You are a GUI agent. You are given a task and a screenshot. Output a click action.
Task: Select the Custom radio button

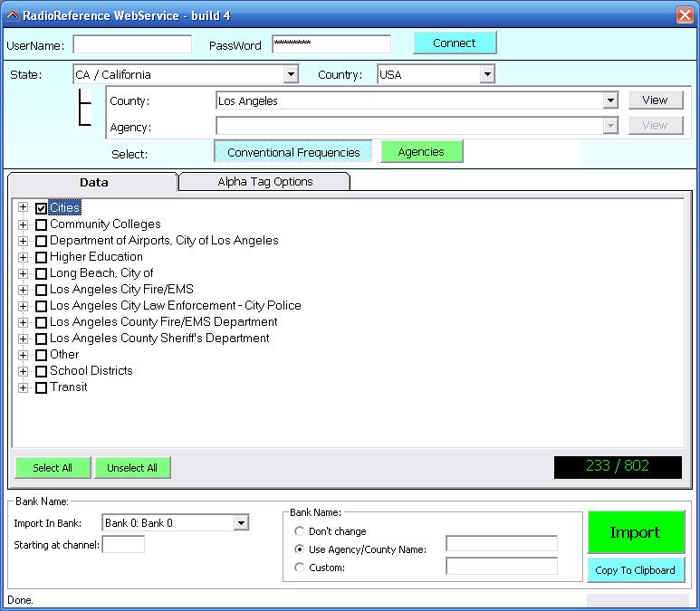[299, 568]
